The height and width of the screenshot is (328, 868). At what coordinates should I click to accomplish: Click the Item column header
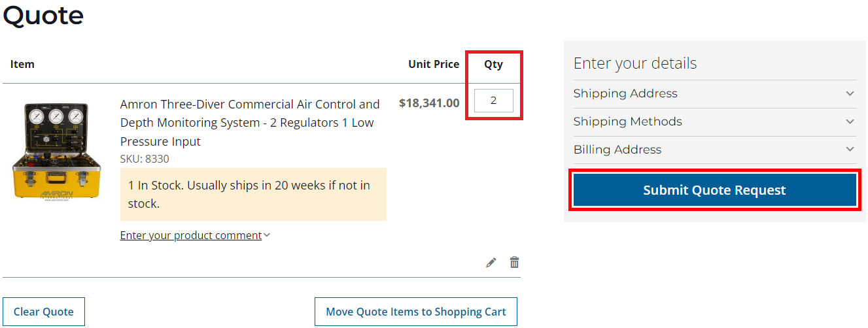(22, 64)
